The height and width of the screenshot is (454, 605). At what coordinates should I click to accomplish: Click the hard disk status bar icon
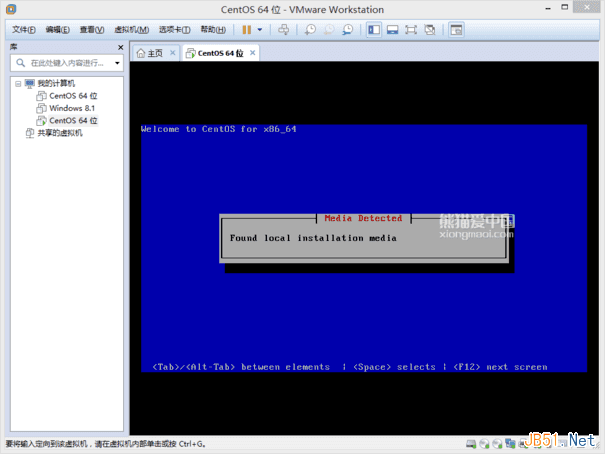point(471,444)
